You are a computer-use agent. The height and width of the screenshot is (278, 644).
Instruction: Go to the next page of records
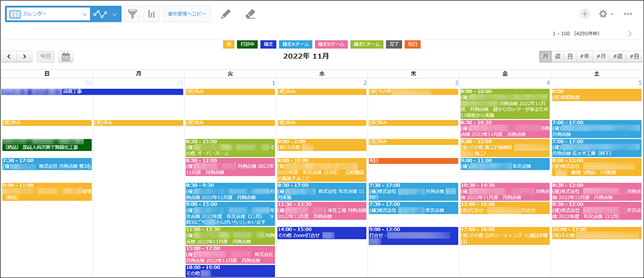coord(630,33)
